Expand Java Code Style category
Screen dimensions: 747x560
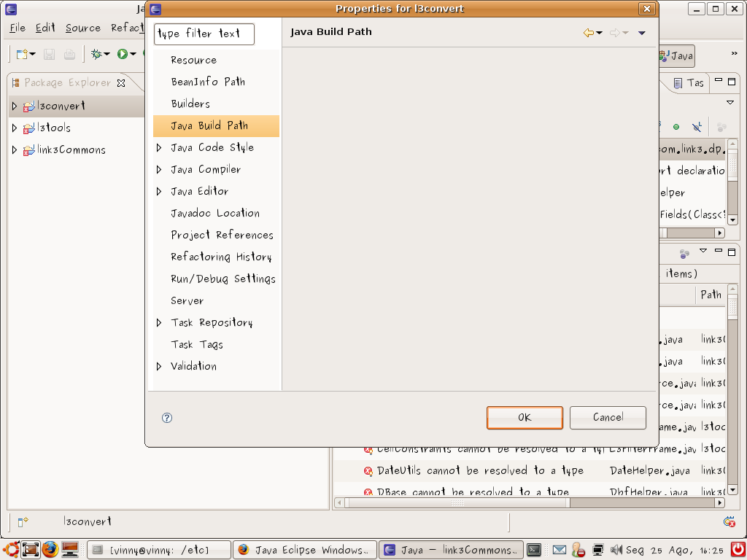pyautogui.click(x=159, y=148)
